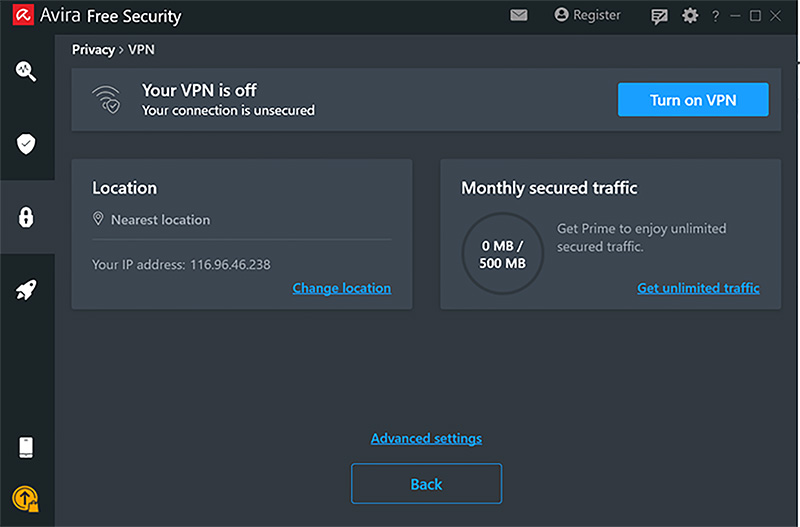This screenshot has width=800, height=527.
Task: Open the mobile devices sidebar icon
Action: coord(26,447)
